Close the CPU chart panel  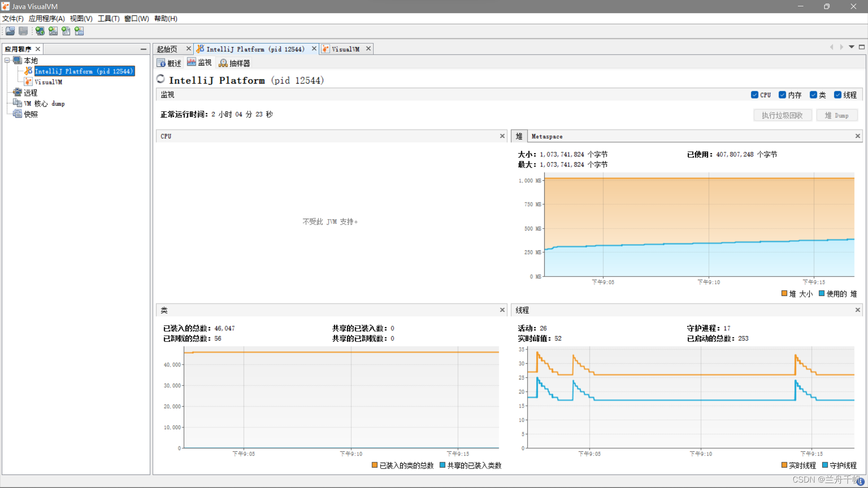coord(502,136)
